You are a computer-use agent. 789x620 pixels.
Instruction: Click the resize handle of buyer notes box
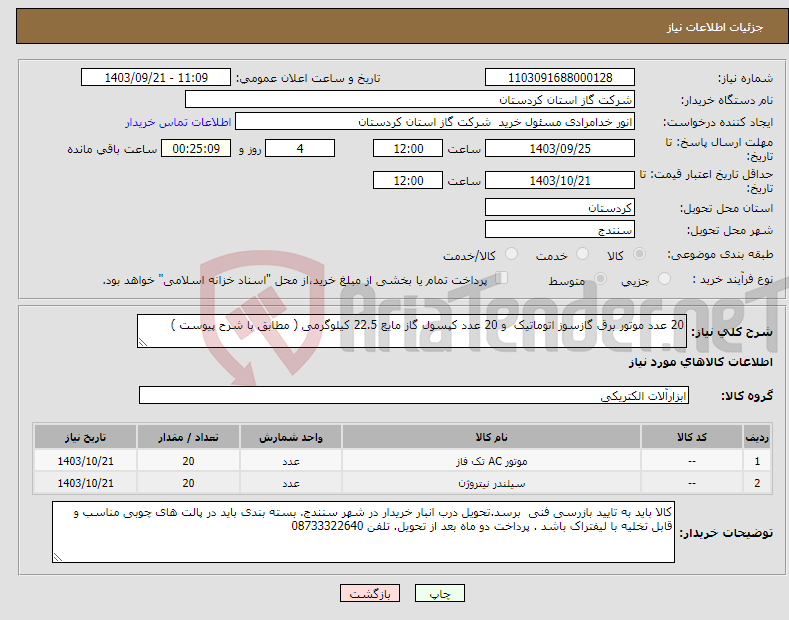coord(58,557)
